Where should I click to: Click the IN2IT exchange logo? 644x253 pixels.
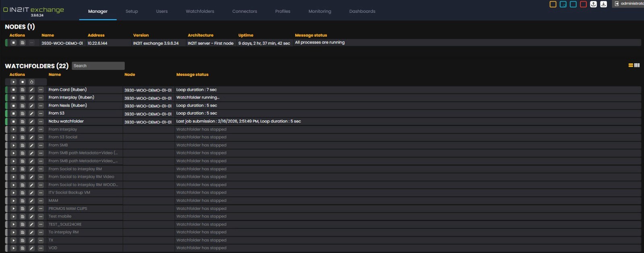point(34,10)
